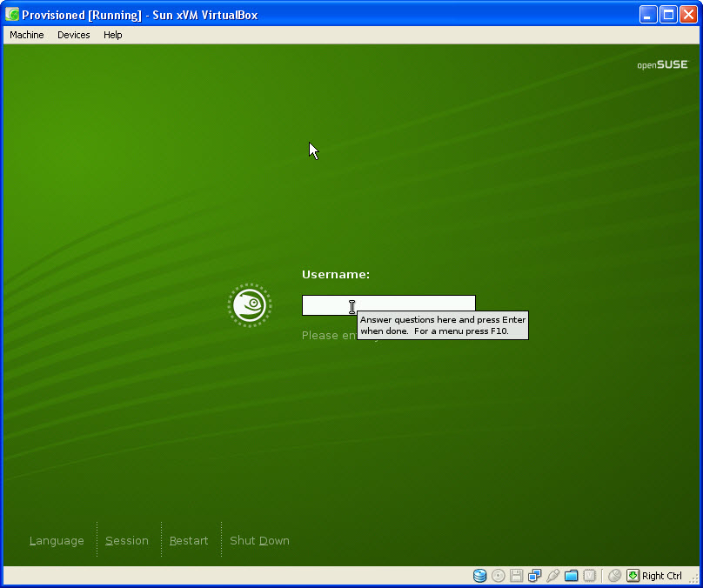Click the keyboard capture green arrow icon
Viewport: 703px width, 588px height.
(x=633, y=576)
